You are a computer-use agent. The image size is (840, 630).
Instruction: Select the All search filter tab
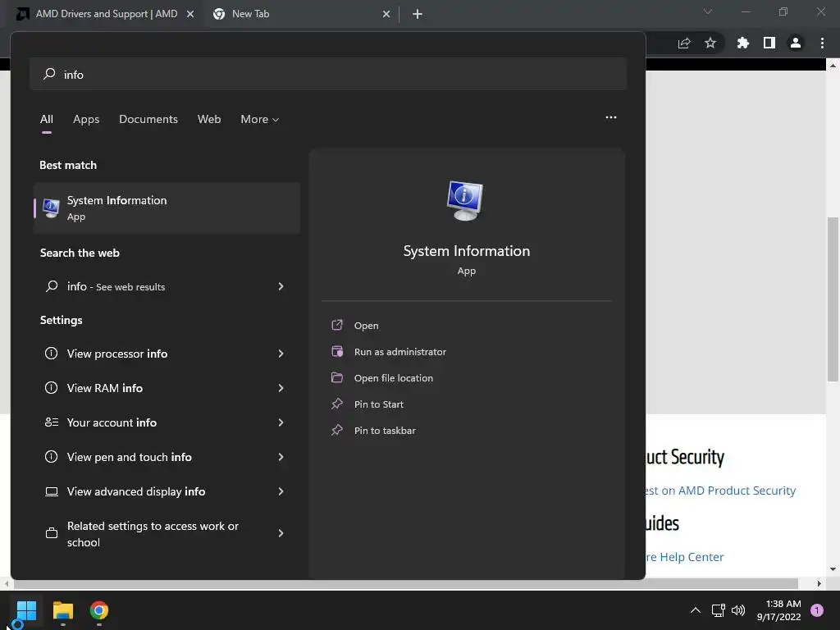tap(47, 119)
